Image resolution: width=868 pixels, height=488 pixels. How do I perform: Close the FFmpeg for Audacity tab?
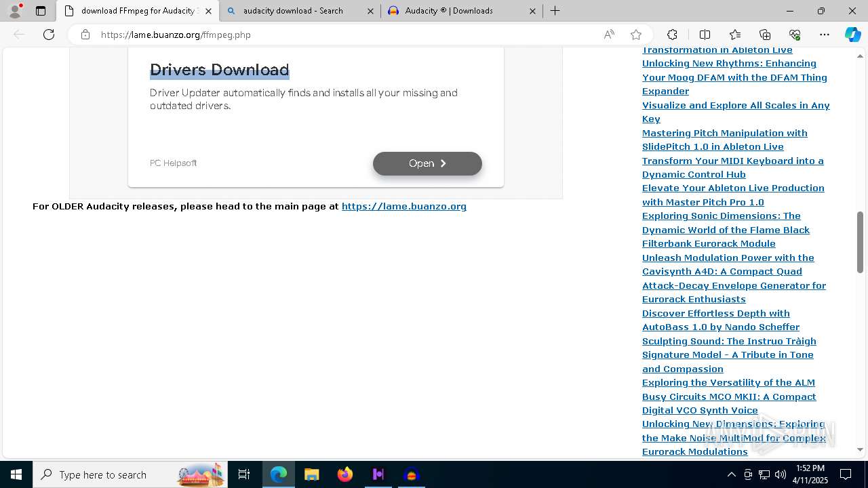208,11
